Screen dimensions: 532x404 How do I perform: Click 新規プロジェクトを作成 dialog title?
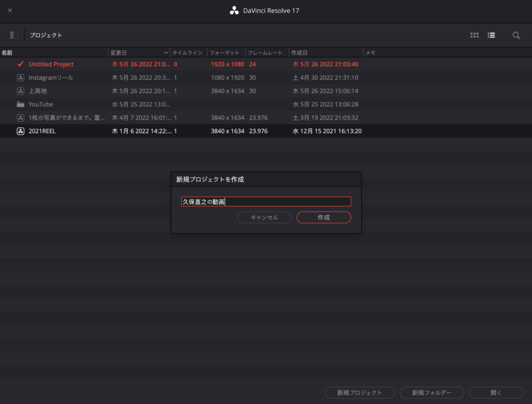[210, 180]
